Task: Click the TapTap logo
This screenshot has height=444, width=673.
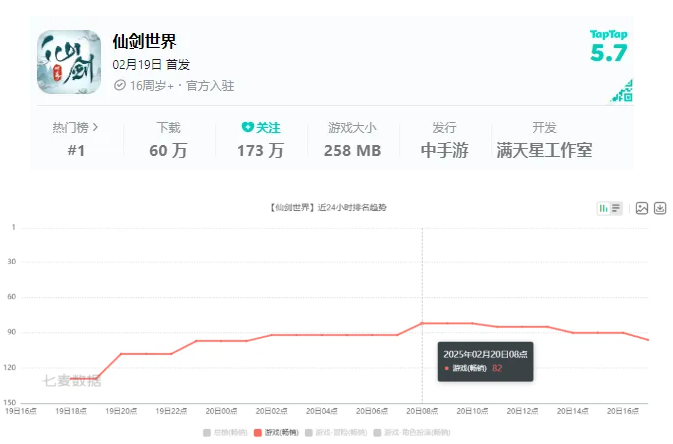Action: [x=609, y=34]
